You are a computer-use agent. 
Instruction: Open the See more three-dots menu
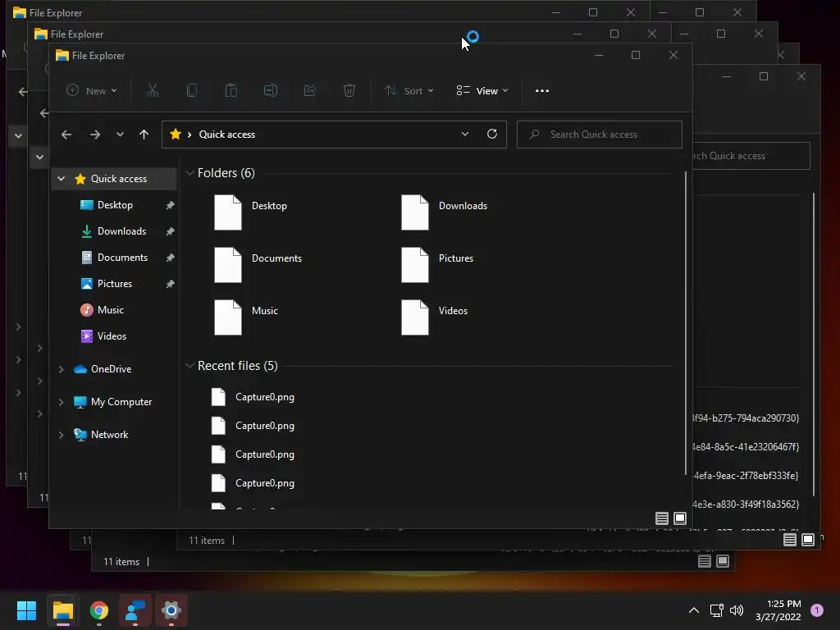[x=542, y=90]
